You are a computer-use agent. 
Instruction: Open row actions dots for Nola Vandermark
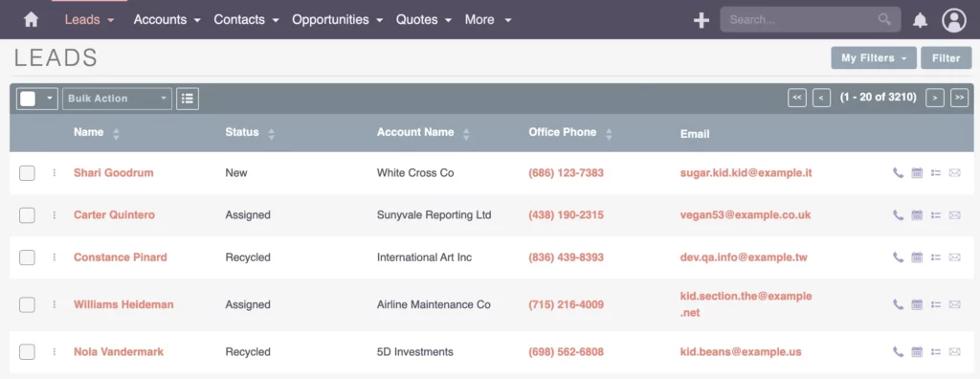tap(55, 351)
